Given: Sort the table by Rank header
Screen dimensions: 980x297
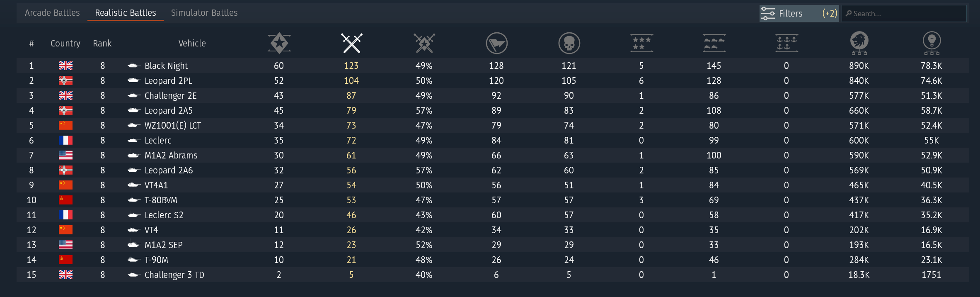Looking at the screenshot, I should 102,44.
